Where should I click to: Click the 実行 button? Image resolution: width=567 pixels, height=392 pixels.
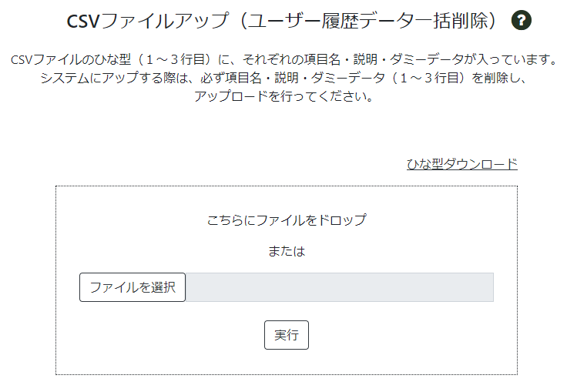tap(287, 335)
